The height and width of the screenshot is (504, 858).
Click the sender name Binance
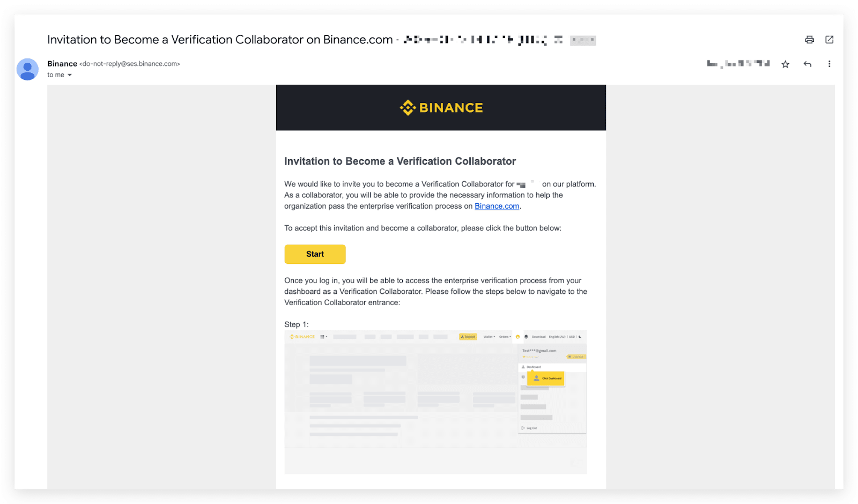point(62,64)
